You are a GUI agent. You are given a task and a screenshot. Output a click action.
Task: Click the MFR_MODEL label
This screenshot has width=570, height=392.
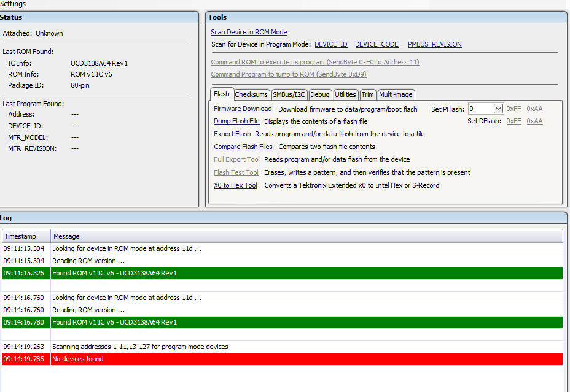pos(28,137)
